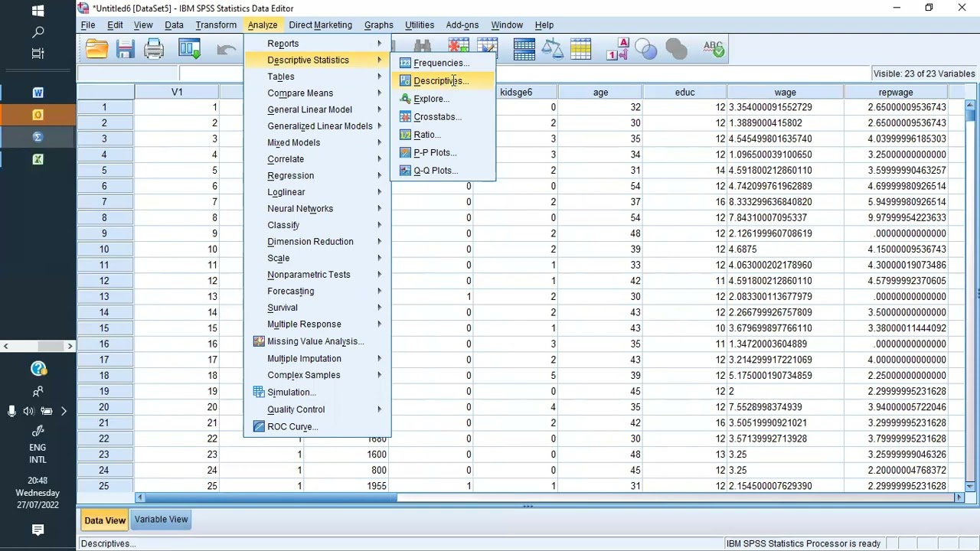Expand the Reports submenu
This screenshot has height=551, width=980.
tap(317, 44)
